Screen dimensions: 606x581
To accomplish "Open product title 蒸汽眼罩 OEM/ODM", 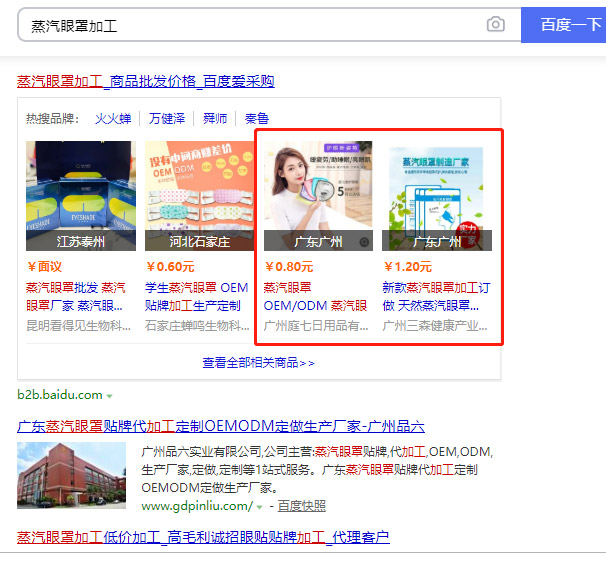I will [315, 296].
